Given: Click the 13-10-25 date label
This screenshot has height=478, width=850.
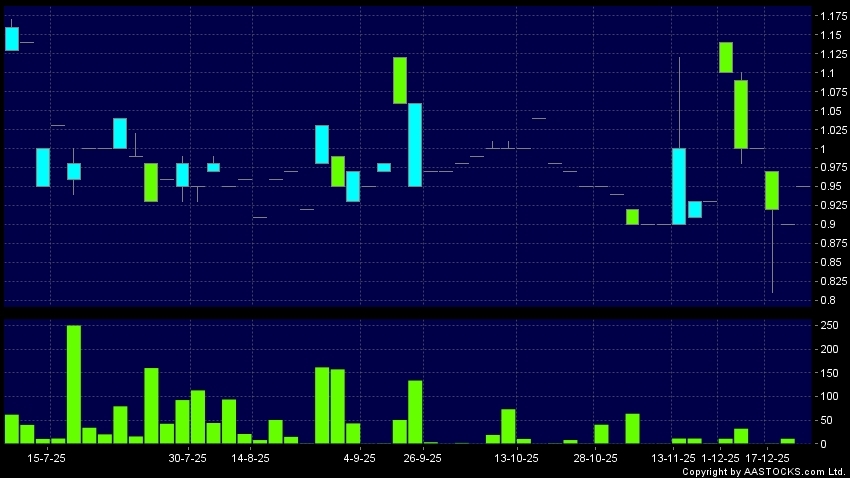Looking at the screenshot, I should (x=516, y=458).
